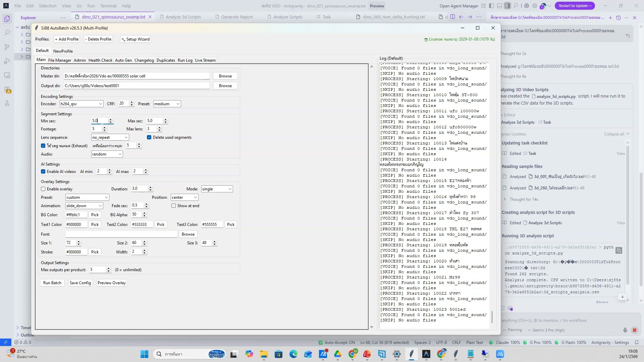
Task: Open the Search icon in activity bar
Action: tap(7, 33)
